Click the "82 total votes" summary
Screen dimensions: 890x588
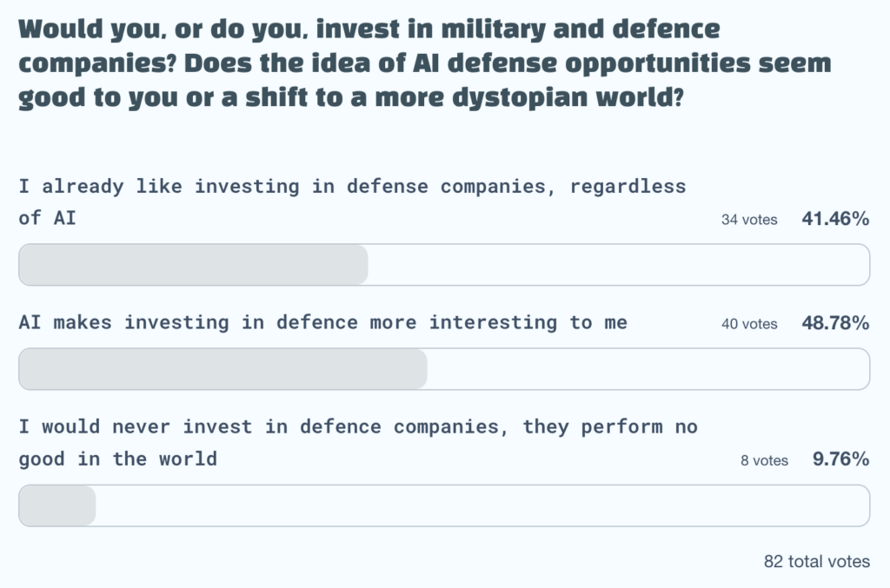[817, 561]
